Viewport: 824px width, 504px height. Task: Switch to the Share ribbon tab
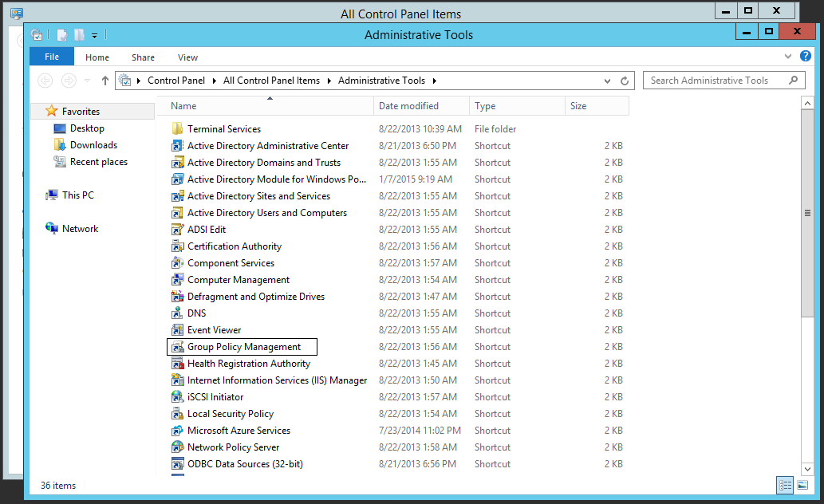click(143, 57)
